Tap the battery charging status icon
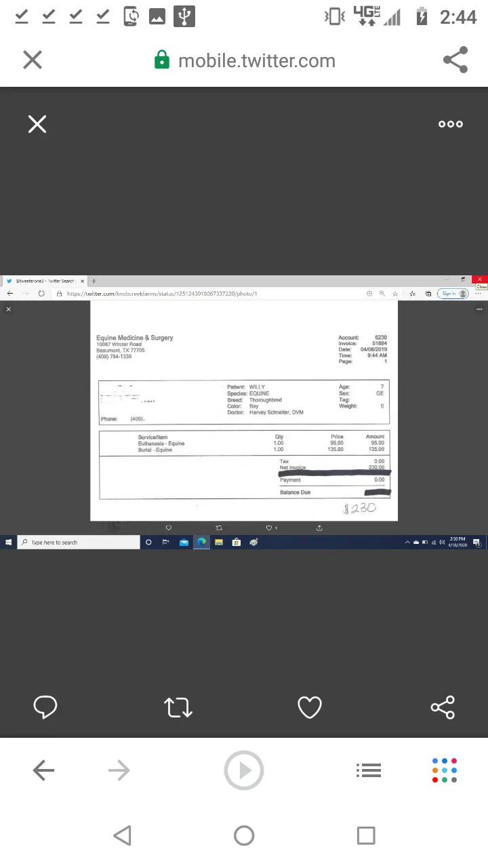The height and width of the screenshot is (868, 488). click(x=422, y=16)
